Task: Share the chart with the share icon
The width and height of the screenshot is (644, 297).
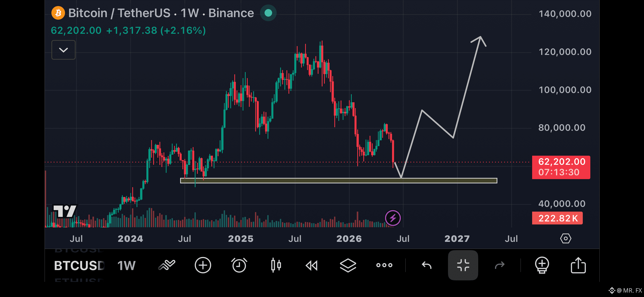Action: point(578,265)
